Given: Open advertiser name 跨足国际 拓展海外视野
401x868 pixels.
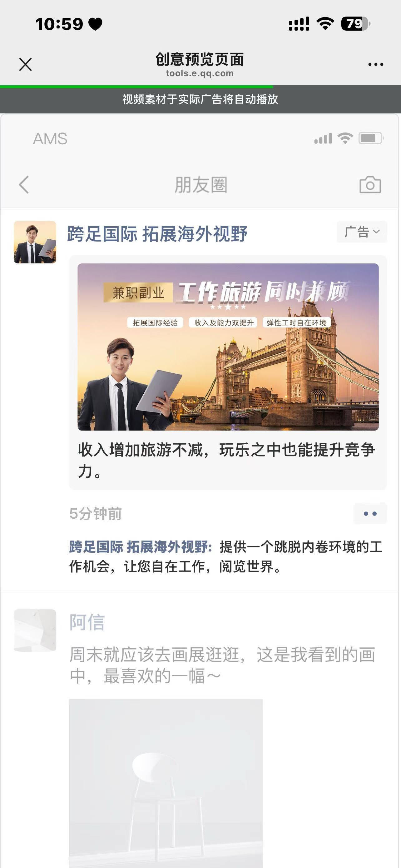Looking at the screenshot, I should coord(157,233).
